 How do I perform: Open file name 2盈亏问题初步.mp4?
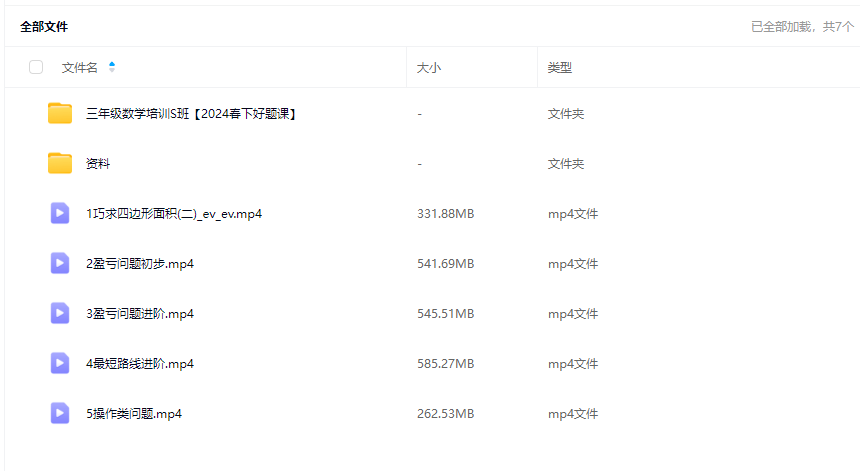point(140,264)
